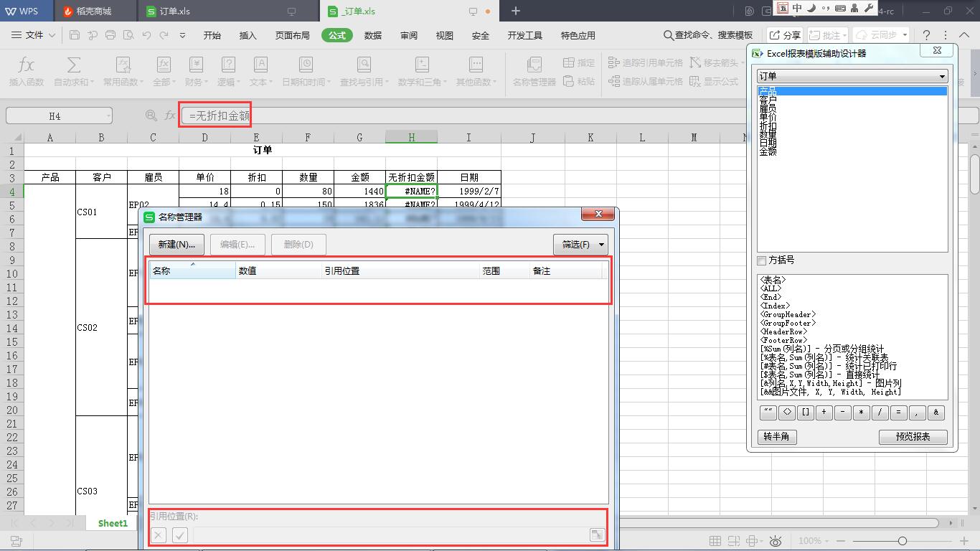This screenshot has width=980, height=551.
Task: Toggle the 方括号 checkbox
Action: (762, 260)
